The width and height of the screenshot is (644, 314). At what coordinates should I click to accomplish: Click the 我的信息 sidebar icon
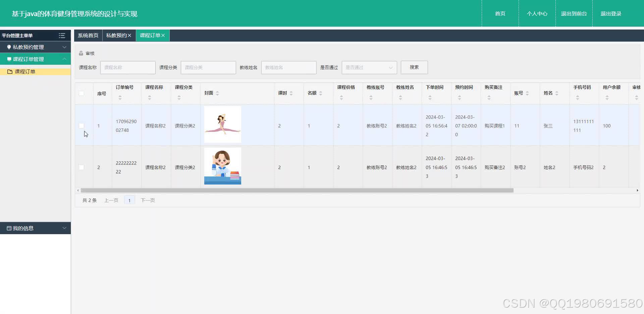click(9, 228)
